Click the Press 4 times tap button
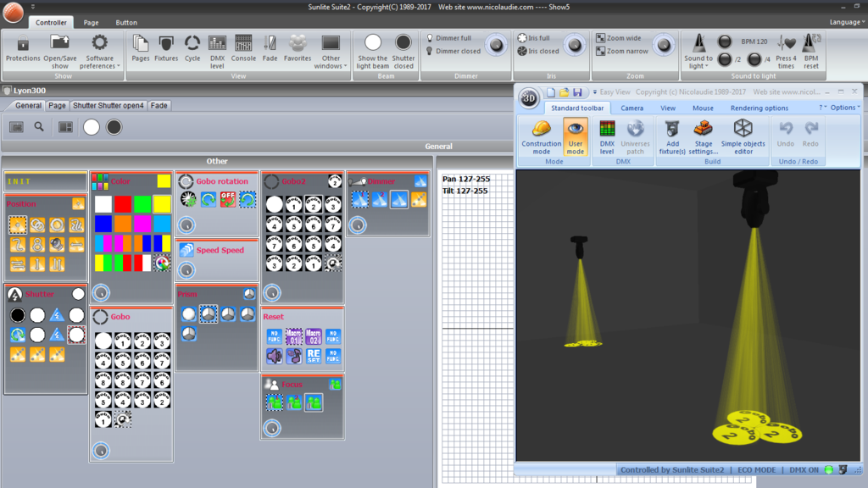 point(786,51)
